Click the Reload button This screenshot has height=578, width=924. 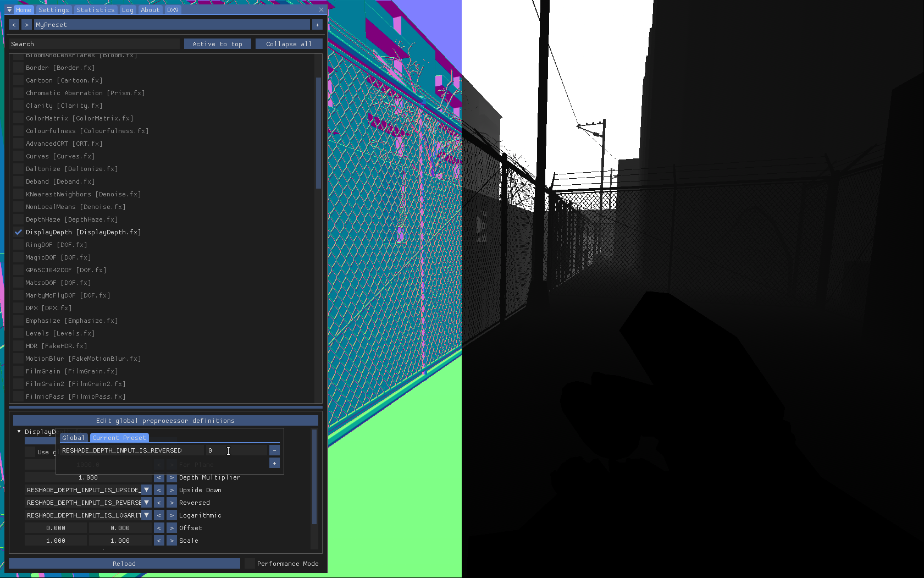point(124,564)
